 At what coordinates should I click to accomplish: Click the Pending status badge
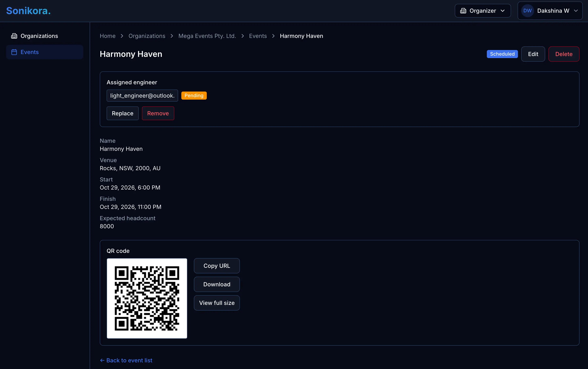tap(194, 95)
